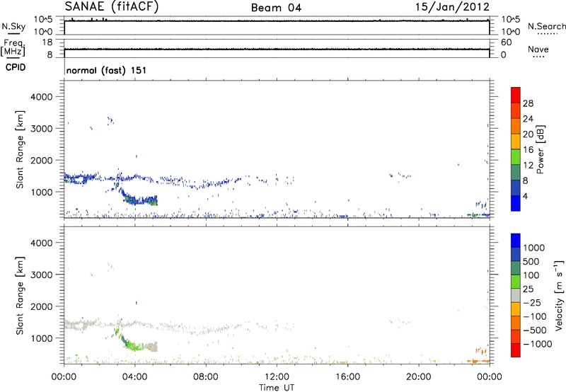The image size is (566, 392).
Task: Click the gray near-zero velocity colorbar segment
Action: point(516,295)
